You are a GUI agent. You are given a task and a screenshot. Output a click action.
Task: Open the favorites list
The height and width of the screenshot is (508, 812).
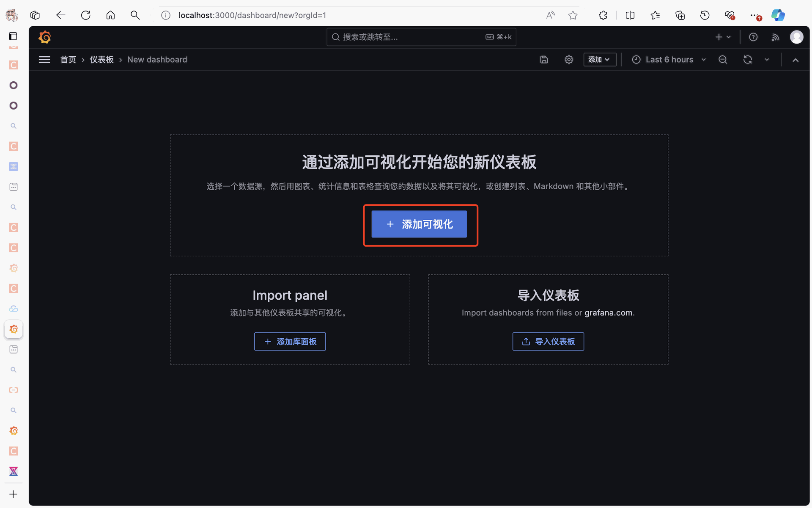click(655, 15)
